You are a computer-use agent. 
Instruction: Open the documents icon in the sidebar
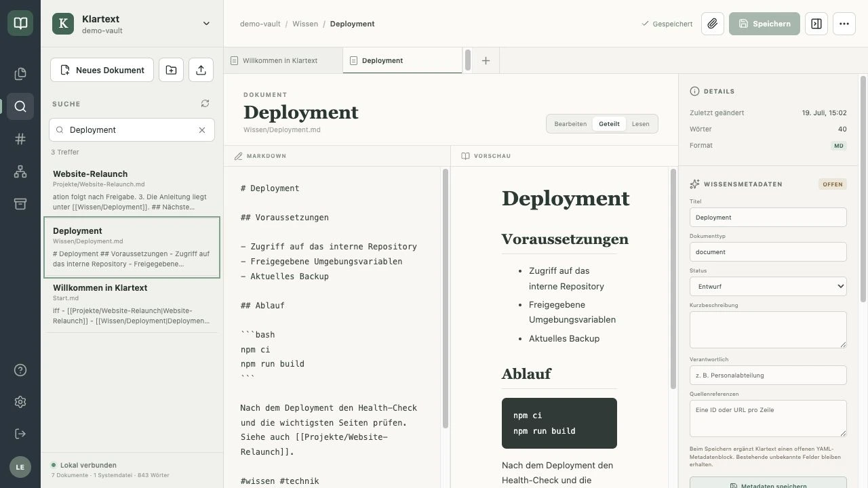[x=20, y=73]
